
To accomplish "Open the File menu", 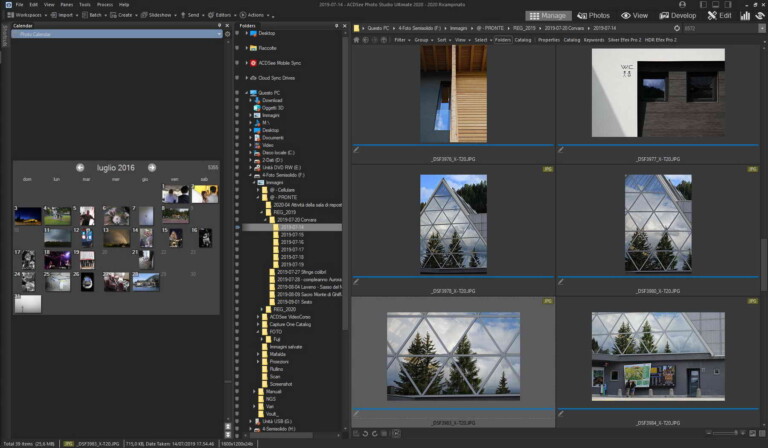I will click(20, 4).
